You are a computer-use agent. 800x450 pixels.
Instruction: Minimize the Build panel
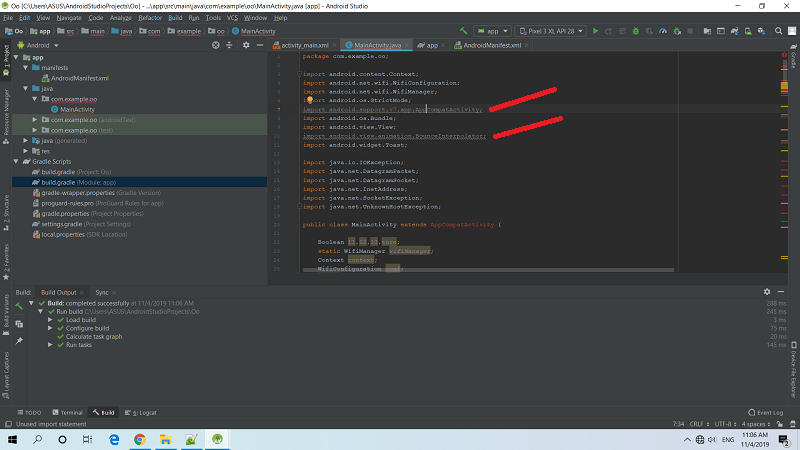click(x=781, y=292)
